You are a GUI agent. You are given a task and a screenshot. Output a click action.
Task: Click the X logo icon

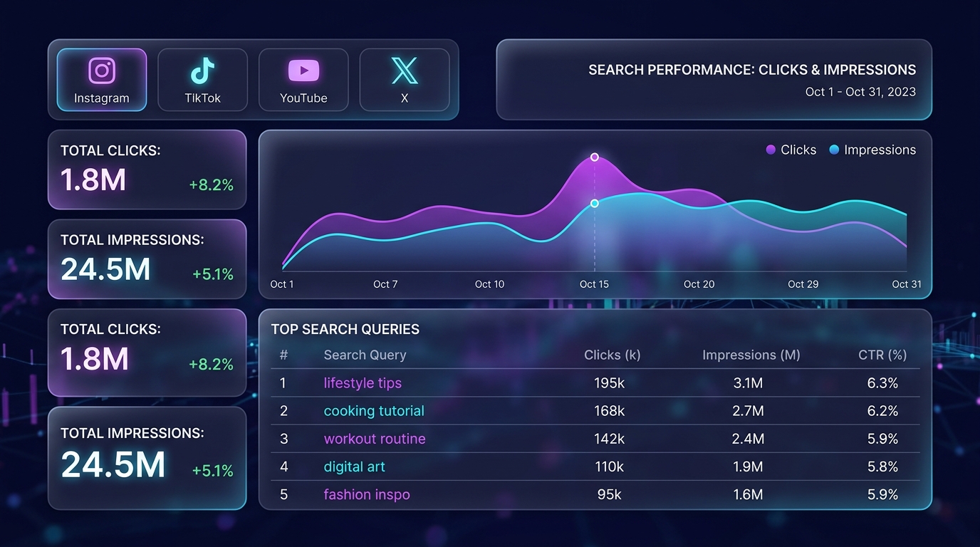point(405,71)
